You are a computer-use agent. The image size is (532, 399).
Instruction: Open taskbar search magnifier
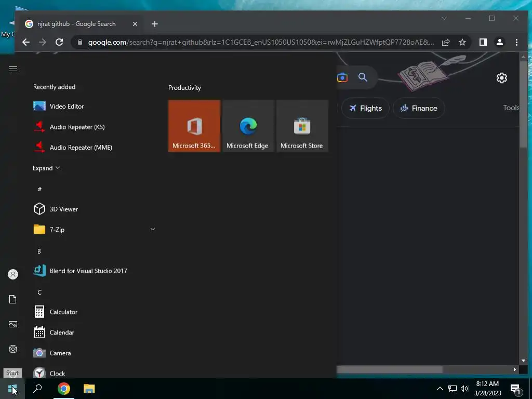37,389
